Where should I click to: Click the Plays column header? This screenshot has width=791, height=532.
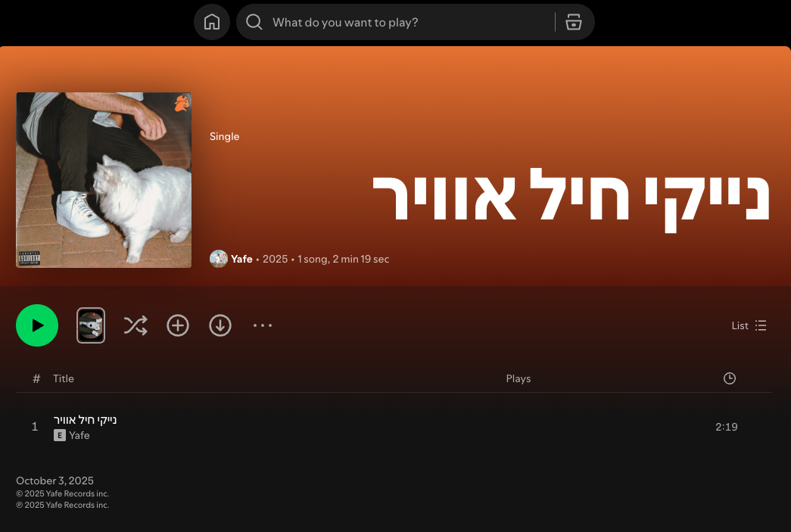tap(518, 378)
